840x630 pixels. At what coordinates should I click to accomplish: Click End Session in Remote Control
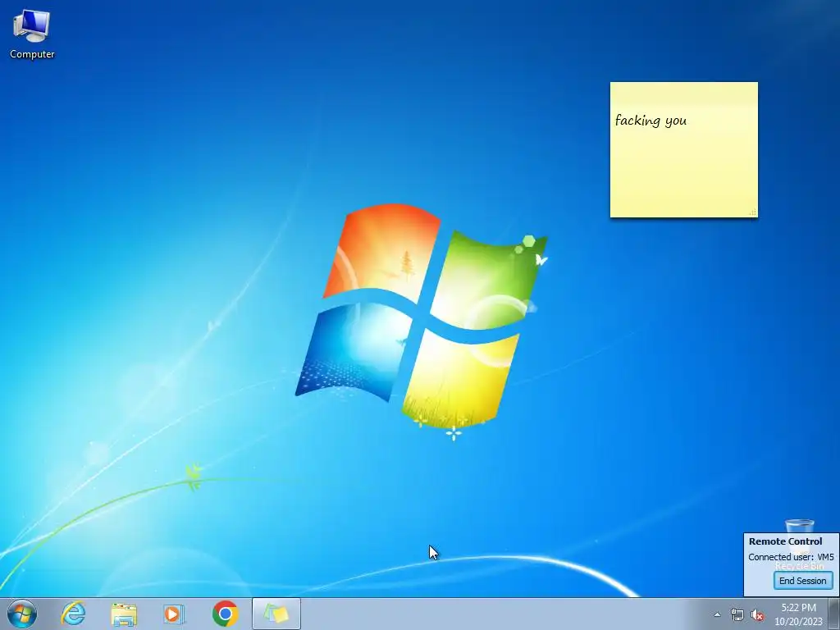tap(802, 581)
